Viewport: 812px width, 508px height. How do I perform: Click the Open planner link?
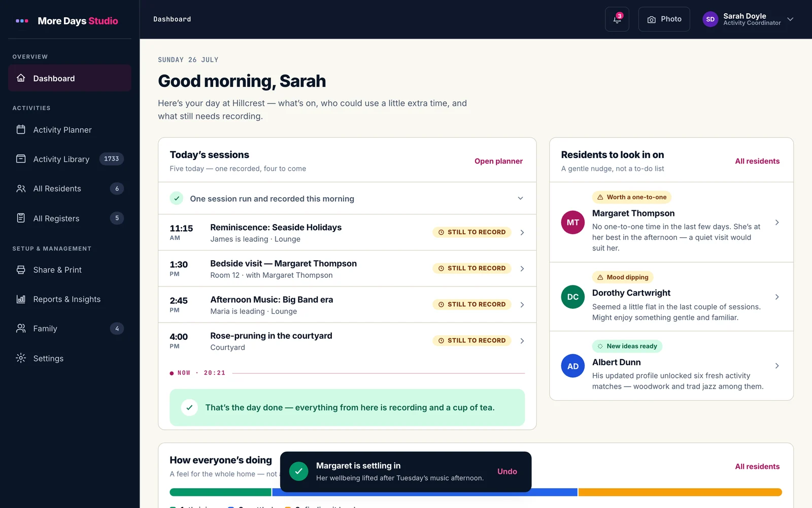coord(498,161)
